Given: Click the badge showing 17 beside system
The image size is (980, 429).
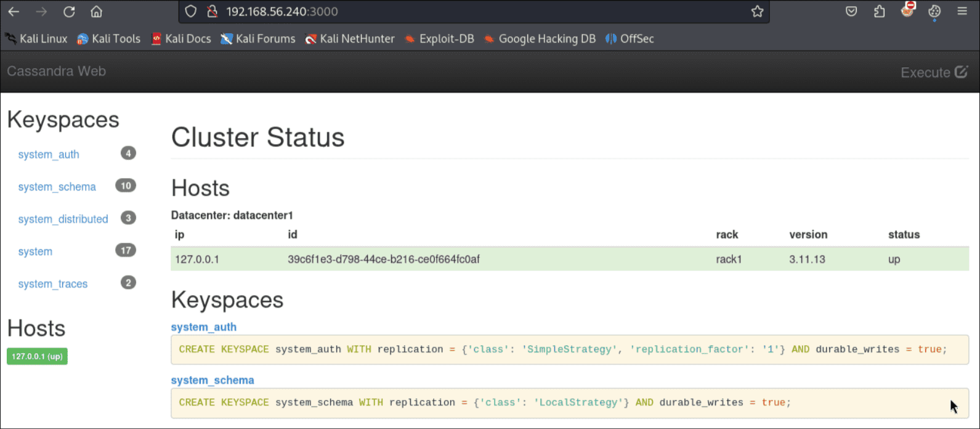Looking at the screenshot, I should coord(126,250).
